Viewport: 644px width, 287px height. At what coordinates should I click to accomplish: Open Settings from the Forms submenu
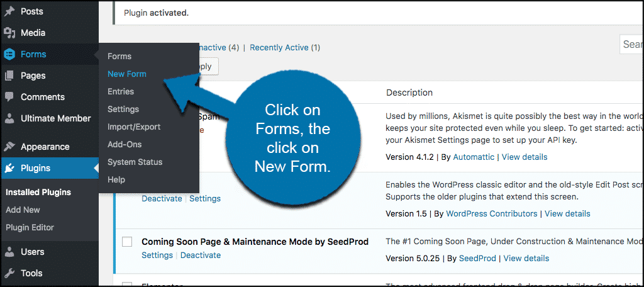[123, 110]
